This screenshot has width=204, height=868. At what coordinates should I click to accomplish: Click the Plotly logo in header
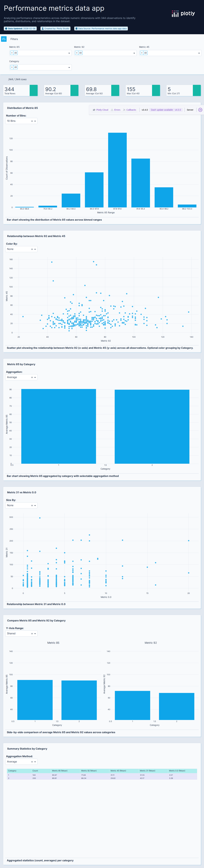[x=183, y=14]
